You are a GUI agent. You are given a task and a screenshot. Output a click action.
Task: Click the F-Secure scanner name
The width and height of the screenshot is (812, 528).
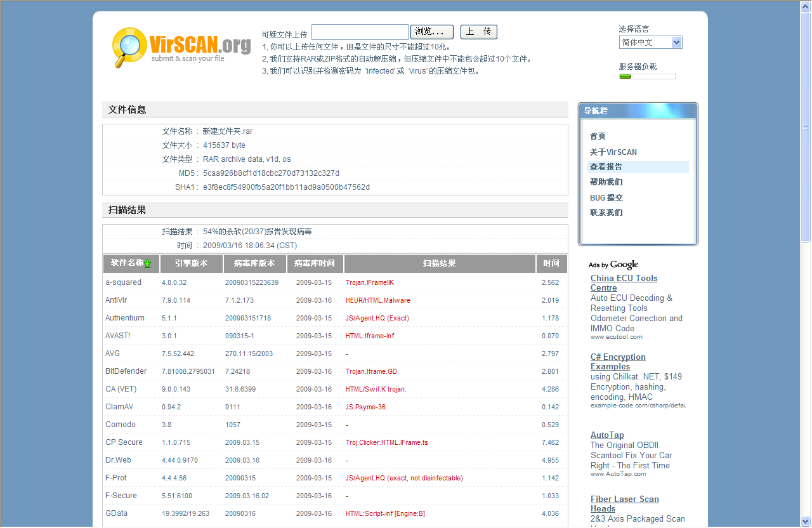(x=121, y=496)
